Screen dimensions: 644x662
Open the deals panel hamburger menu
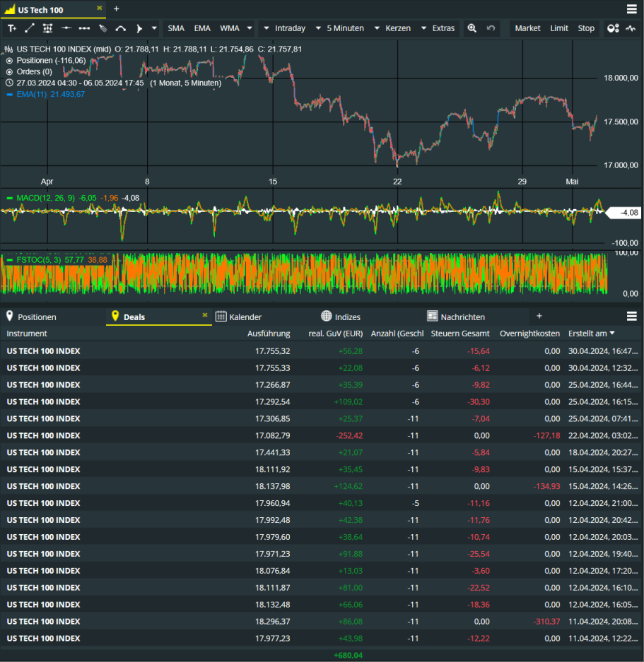[x=632, y=317]
